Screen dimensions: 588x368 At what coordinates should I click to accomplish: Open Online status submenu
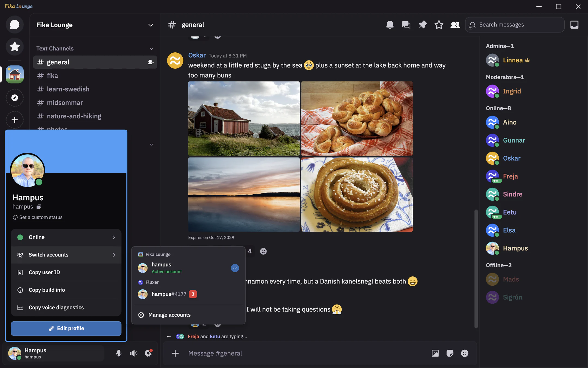point(66,237)
